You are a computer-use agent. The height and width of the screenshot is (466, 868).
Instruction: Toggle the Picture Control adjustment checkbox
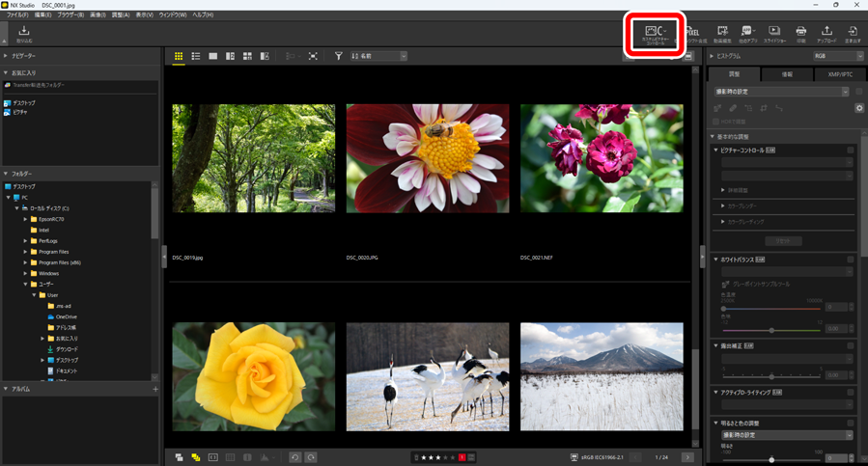click(x=851, y=151)
